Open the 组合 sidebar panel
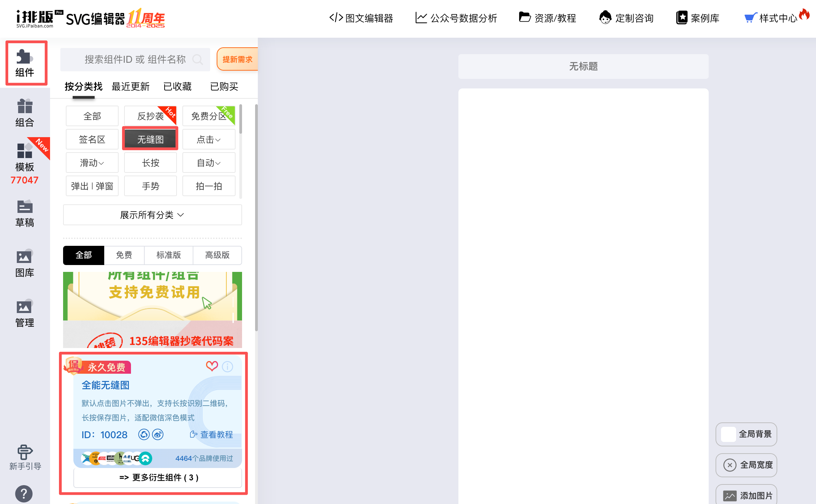Screen dimensions: 816x504 point(25,113)
